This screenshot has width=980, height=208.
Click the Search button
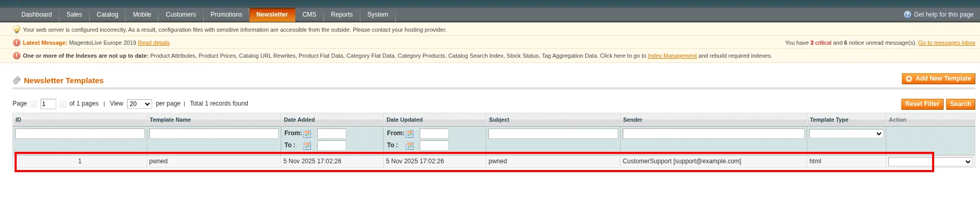click(x=960, y=104)
